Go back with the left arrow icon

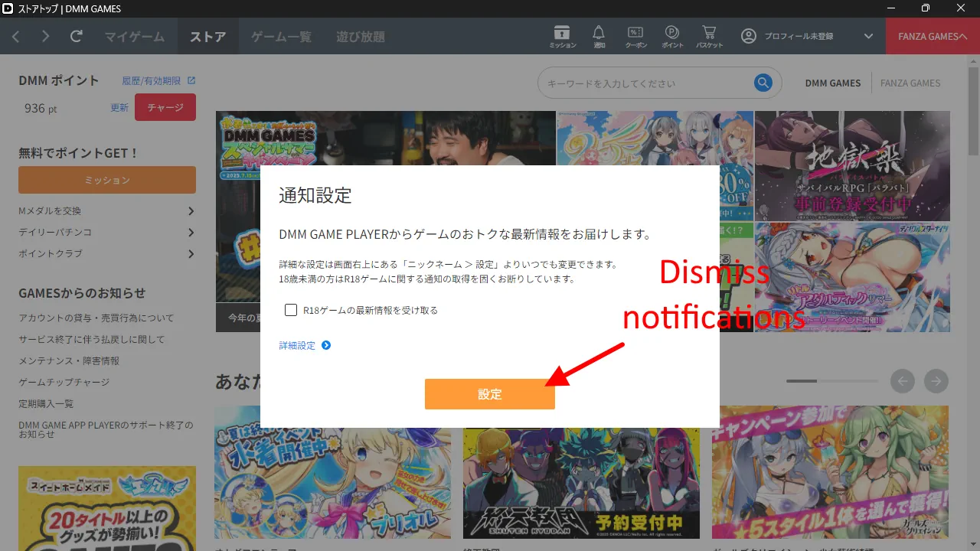point(16,36)
